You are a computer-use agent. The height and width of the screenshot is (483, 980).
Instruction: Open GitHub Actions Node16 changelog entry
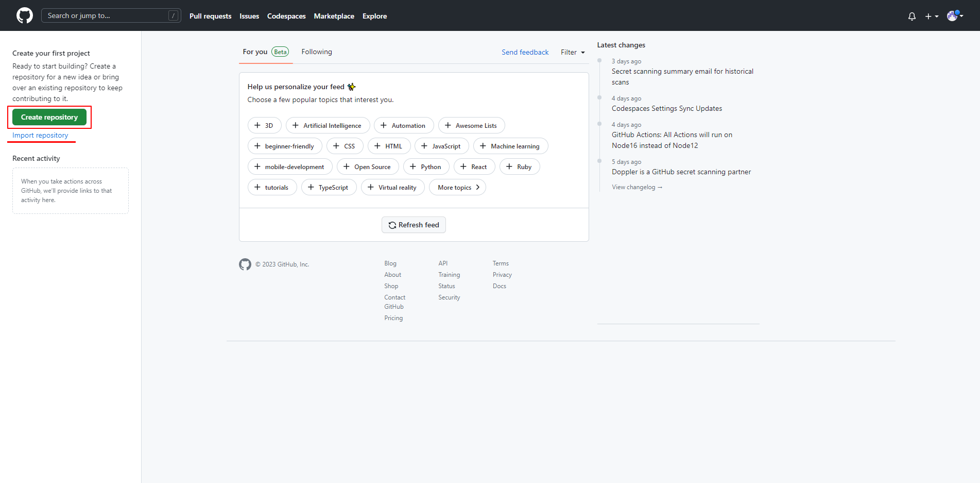click(x=672, y=140)
